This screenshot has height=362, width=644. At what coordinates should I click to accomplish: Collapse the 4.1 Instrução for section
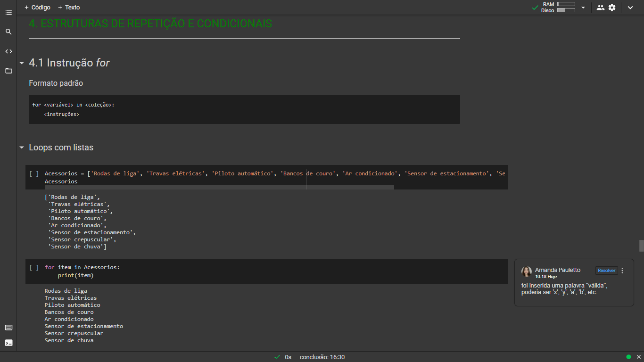22,63
